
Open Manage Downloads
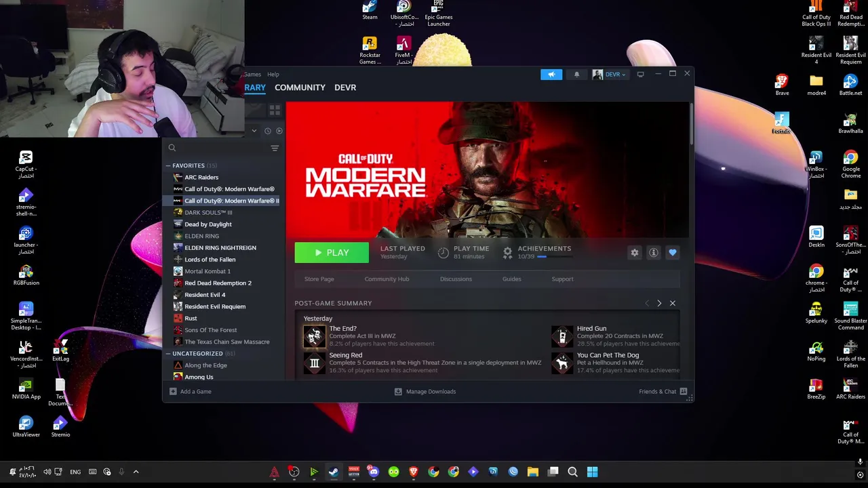(425, 391)
